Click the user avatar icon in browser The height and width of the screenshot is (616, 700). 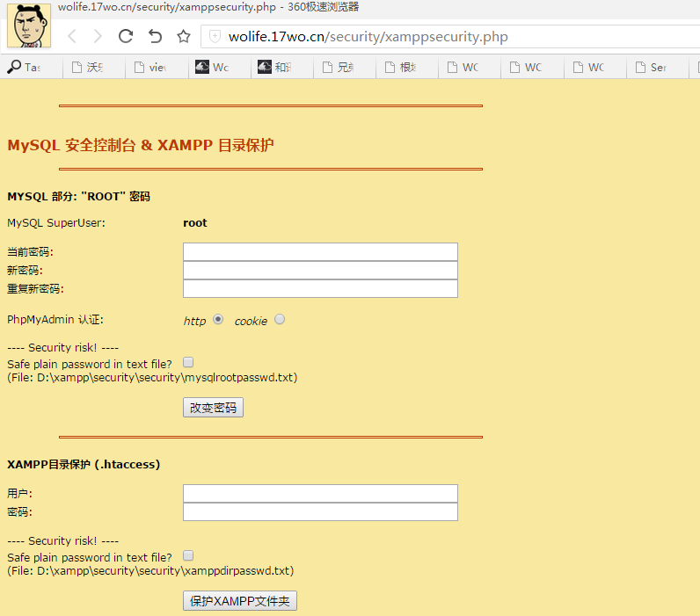click(29, 25)
